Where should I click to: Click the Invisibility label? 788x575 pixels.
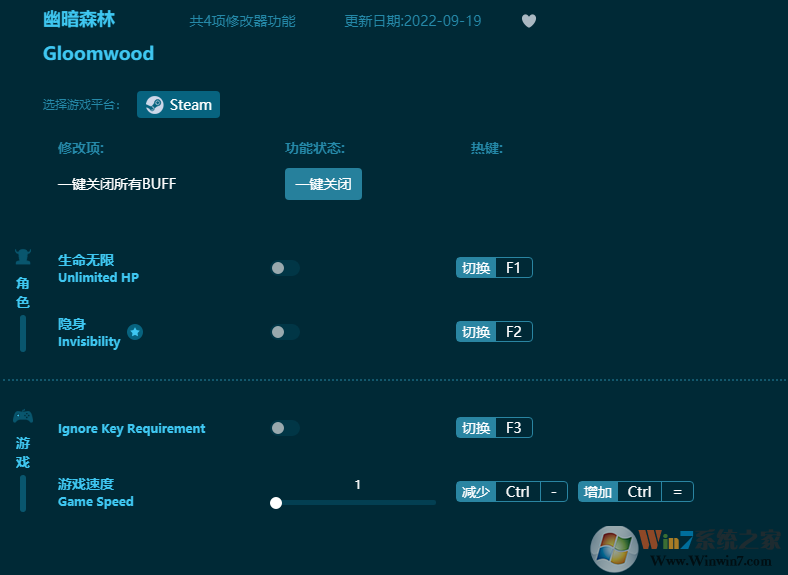(89, 342)
